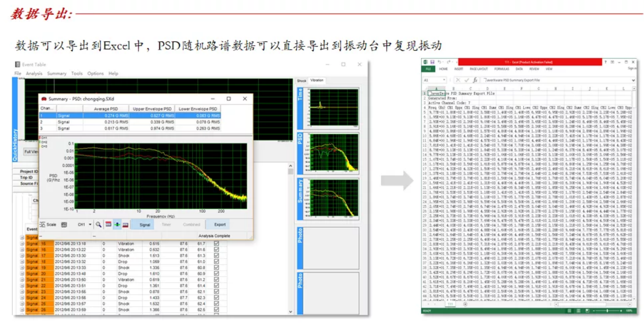Viewport: 644px width, 327px height.
Task: Expand the Signal 24 event row
Action: click(22, 298)
